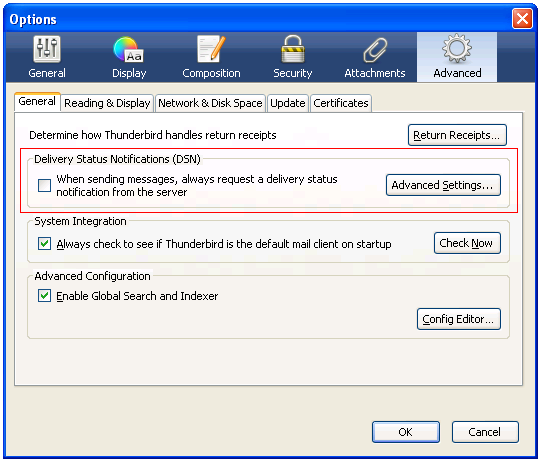
Task: Enable delivery status notification checkbox
Action: point(45,186)
